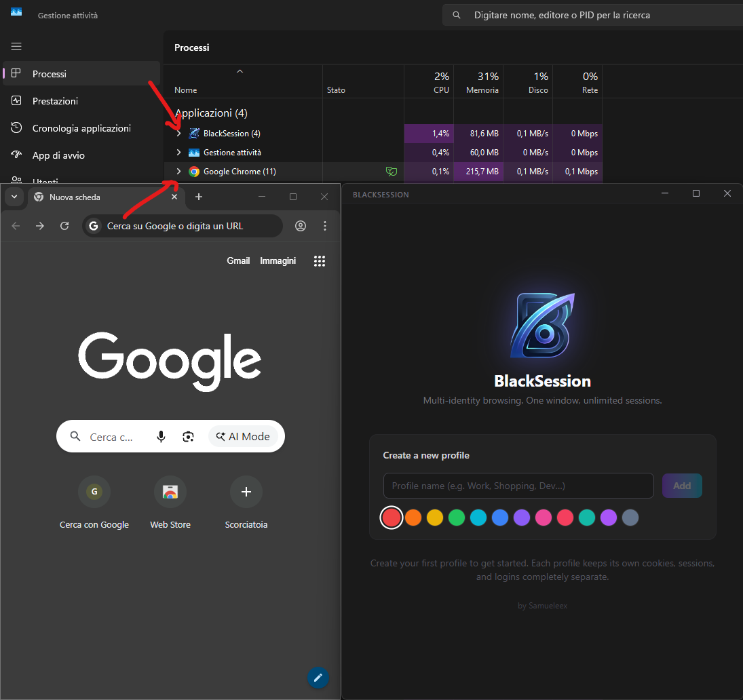Click Chrome forward navigation arrow

click(40, 226)
